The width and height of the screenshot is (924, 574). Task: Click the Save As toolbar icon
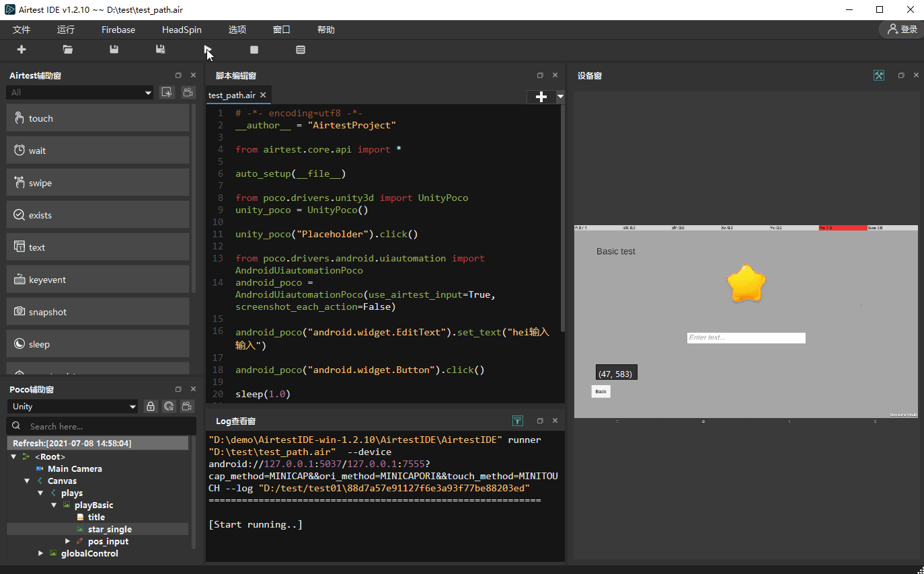tap(161, 49)
